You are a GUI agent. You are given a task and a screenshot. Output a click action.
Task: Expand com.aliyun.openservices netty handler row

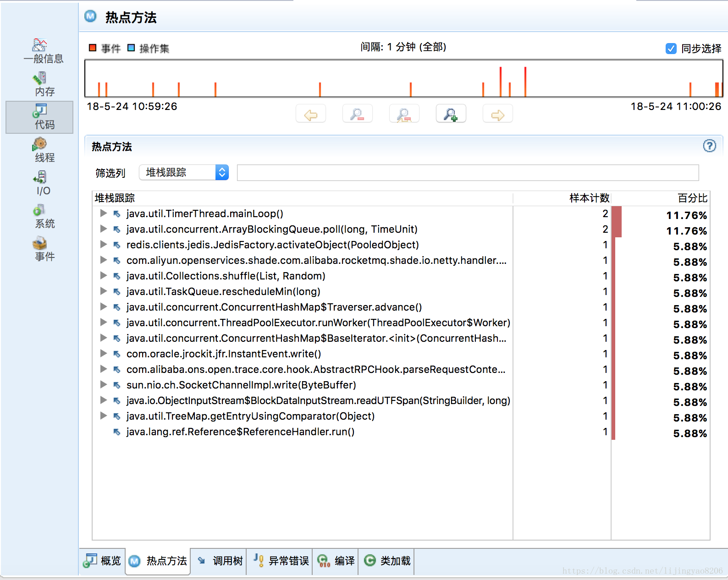pyautogui.click(x=104, y=260)
